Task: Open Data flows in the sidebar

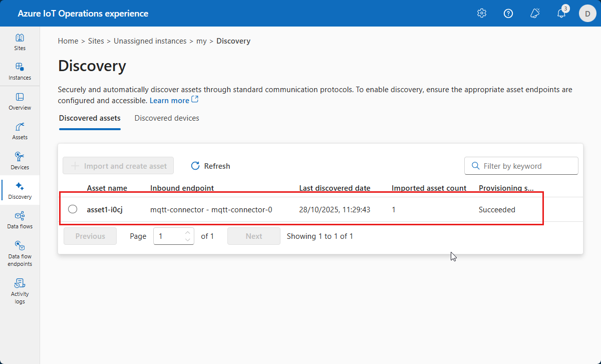Action: coord(20,220)
